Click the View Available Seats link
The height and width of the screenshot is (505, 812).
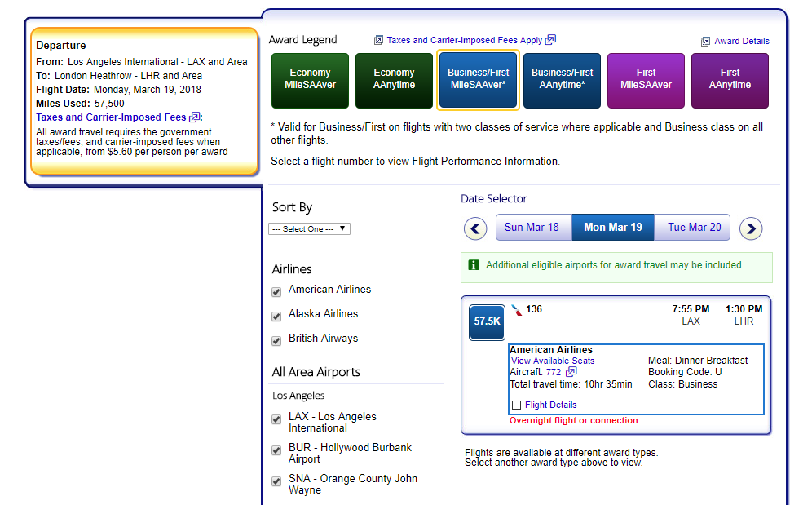[x=552, y=361]
